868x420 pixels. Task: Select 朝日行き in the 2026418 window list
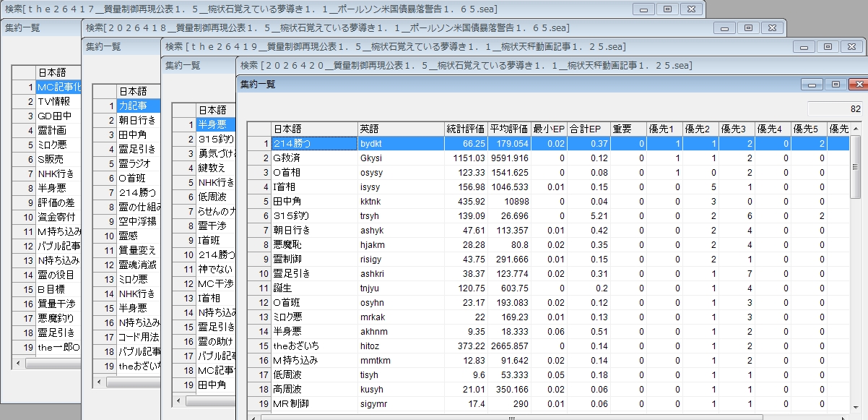[x=136, y=120]
